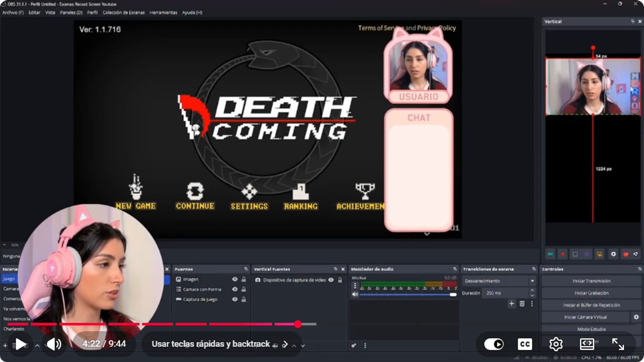Toggle visibility of Captura de juego source
Screen dimensions: 644x362
[x=235, y=299]
